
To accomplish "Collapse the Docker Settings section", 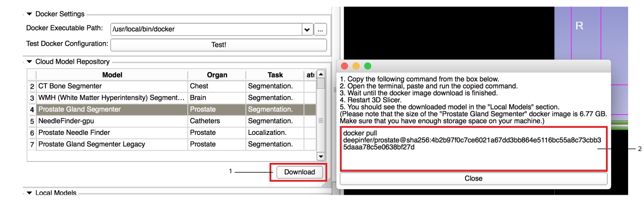I will [x=30, y=14].
